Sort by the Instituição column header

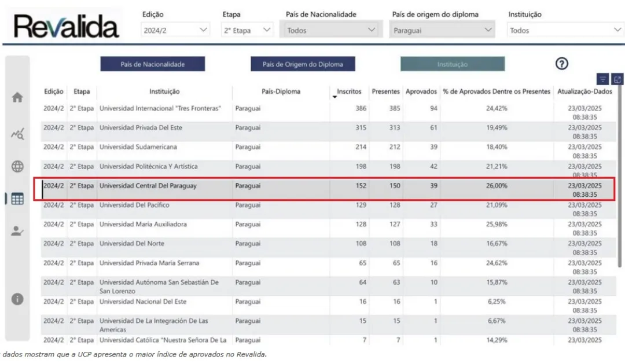pos(164,91)
